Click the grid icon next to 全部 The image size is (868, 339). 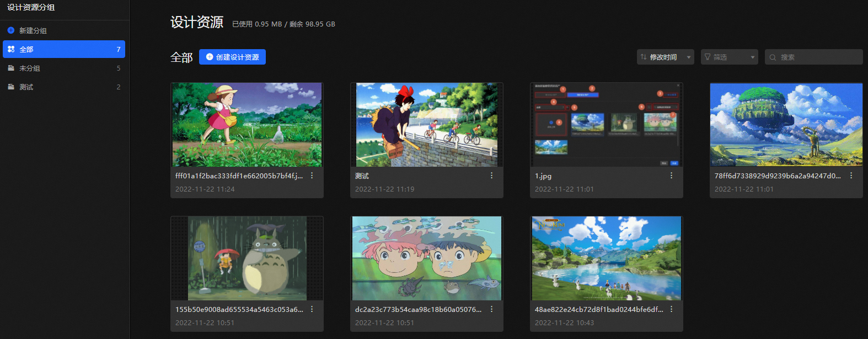(x=11, y=49)
